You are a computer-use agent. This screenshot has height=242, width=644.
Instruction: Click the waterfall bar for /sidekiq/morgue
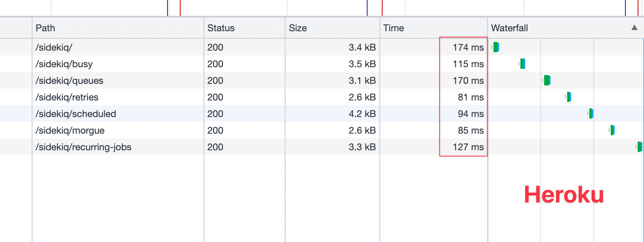pyautogui.click(x=612, y=130)
